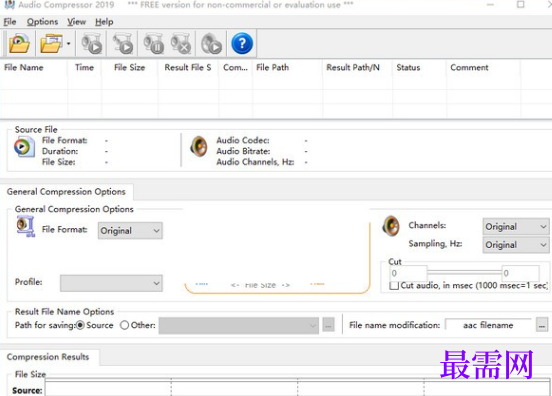Start compression with the first play toolbar icon
The width and height of the screenshot is (552, 396).
click(92, 44)
